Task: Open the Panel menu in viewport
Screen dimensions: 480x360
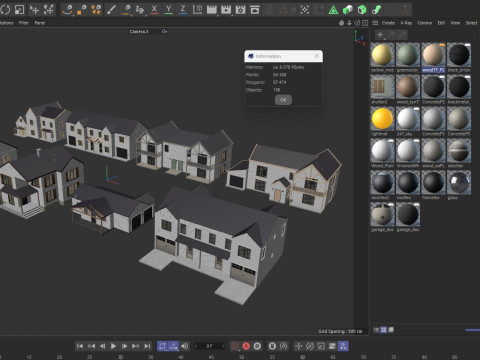Action: 40,23
